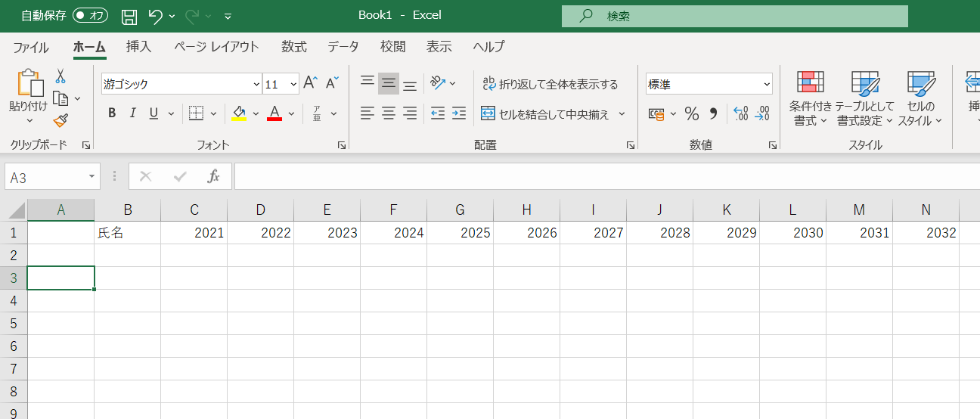Click the insert function fx icon
The image size is (980, 419).
pos(214,176)
